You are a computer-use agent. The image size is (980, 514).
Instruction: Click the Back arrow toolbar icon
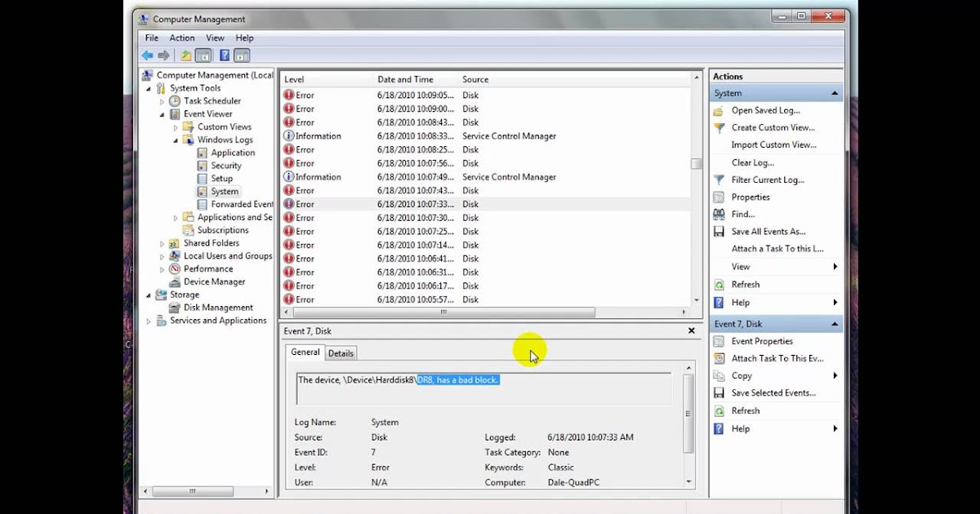point(147,55)
